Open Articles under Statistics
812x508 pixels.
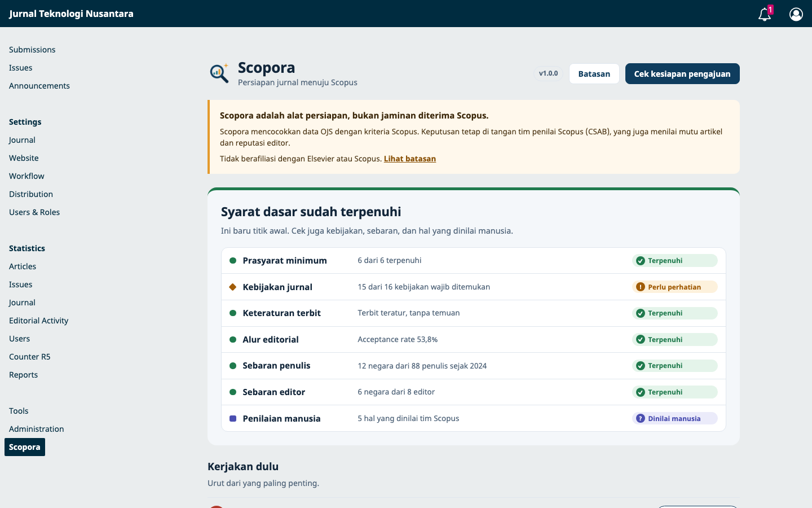click(x=23, y=266)
